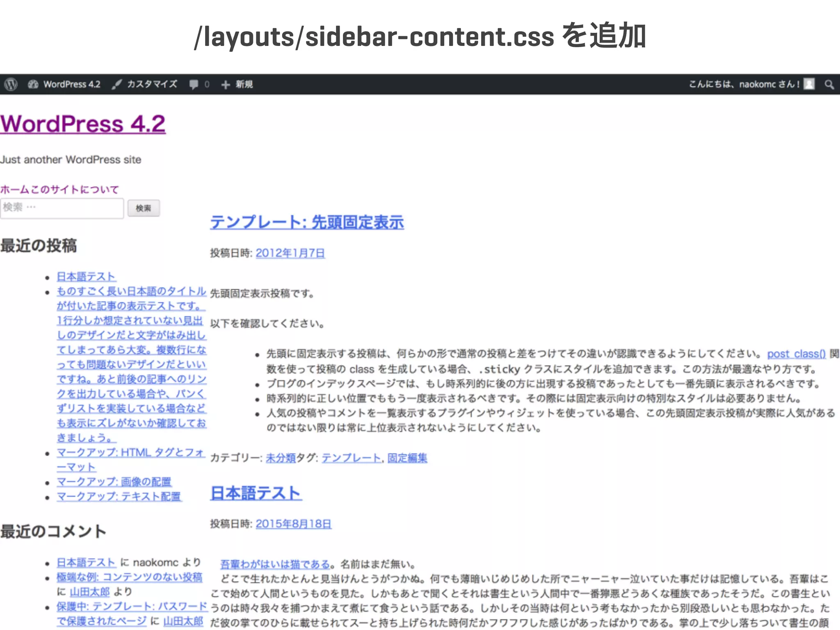
Task: Follow the 吾輩わがはいは猫である link
Action: [x=275, y=564]
